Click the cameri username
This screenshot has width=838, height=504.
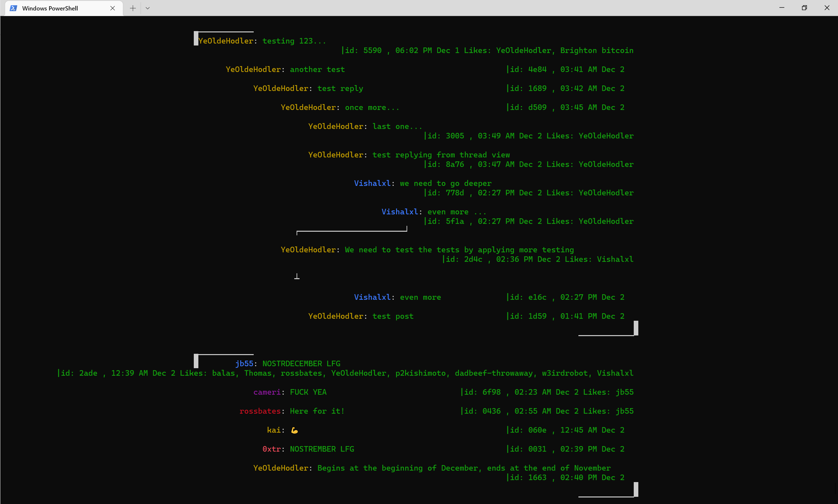pos(267,392)
